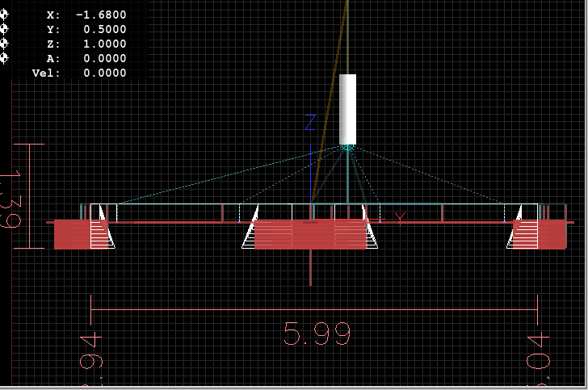Click the bottom-right .04 extent label
Viewport: 588px width, 390px height.
point(538,352)
